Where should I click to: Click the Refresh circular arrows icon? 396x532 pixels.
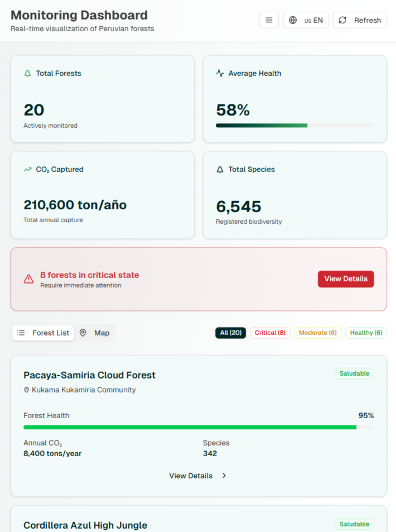click(x=342, y=20)
